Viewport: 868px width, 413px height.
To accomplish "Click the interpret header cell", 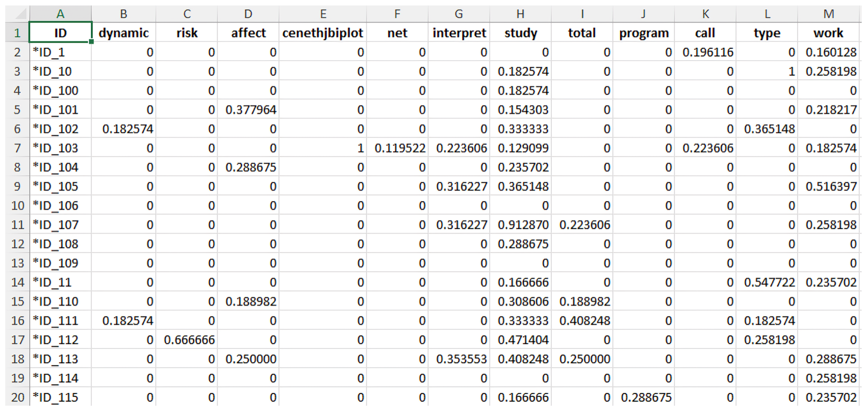I will coord(459,33).
